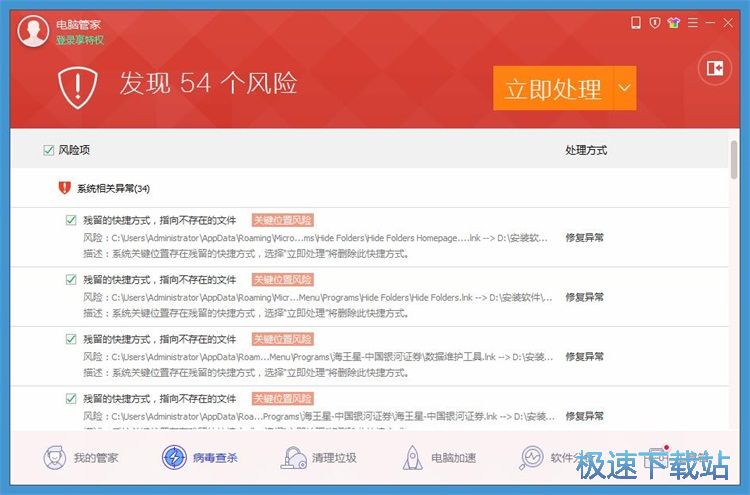
Task: Click the 病毒查杀 lightning icon
Action: [174, 457]
